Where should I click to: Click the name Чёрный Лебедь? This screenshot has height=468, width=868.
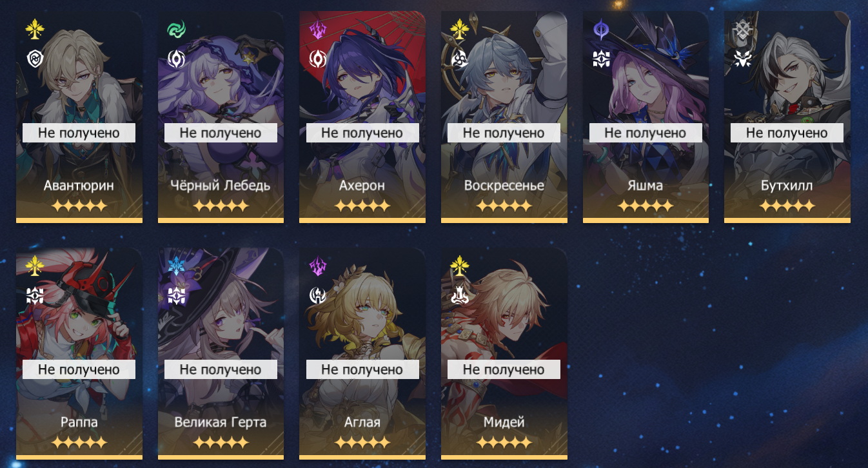[x=221, y=186]
